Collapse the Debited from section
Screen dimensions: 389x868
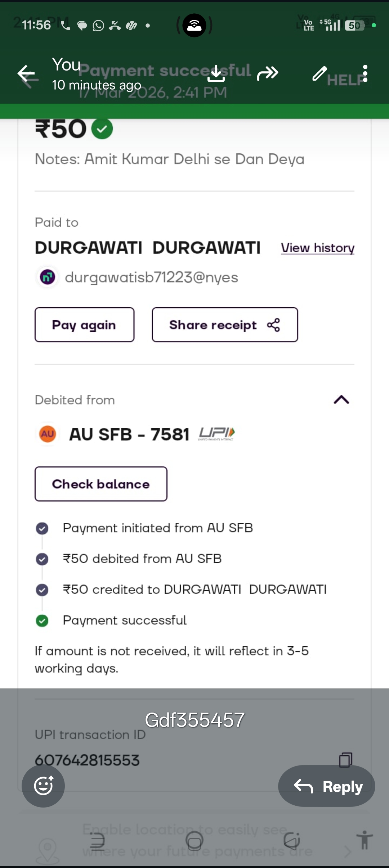(x=341, y=400)
